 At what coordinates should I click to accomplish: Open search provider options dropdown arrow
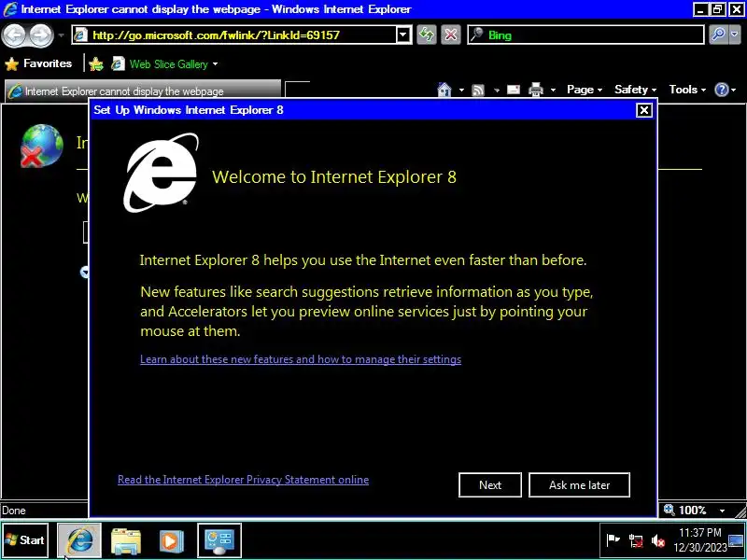click(735, 35)
